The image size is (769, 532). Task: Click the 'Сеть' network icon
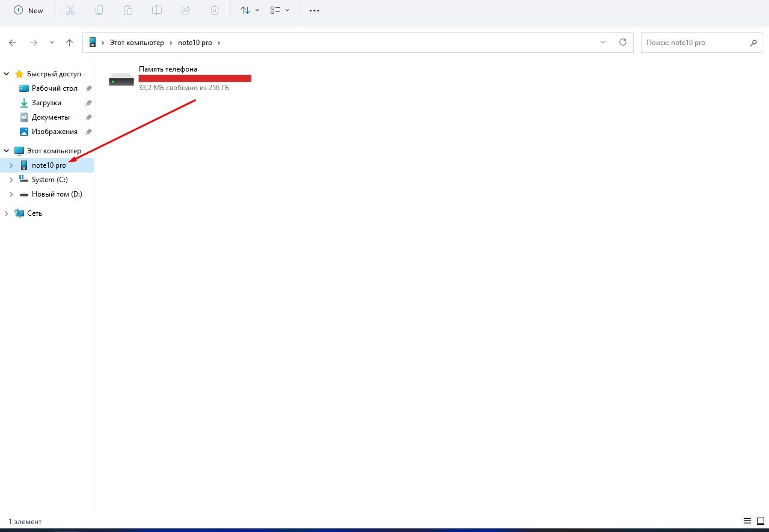tap(19, 213)
